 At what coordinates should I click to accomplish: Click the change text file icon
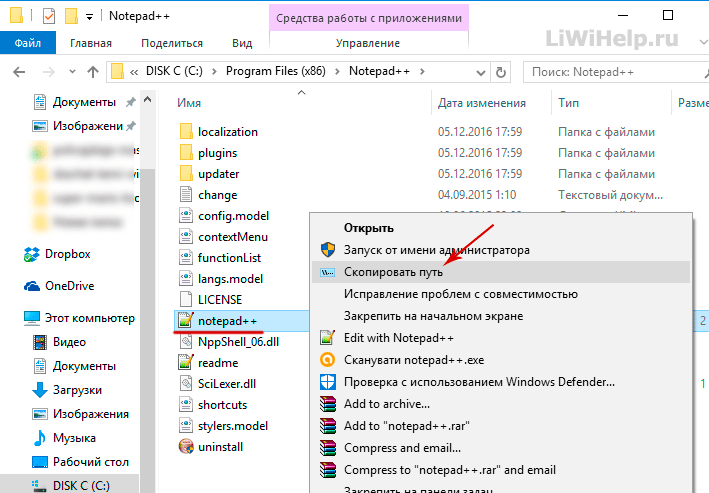(186, 194)
